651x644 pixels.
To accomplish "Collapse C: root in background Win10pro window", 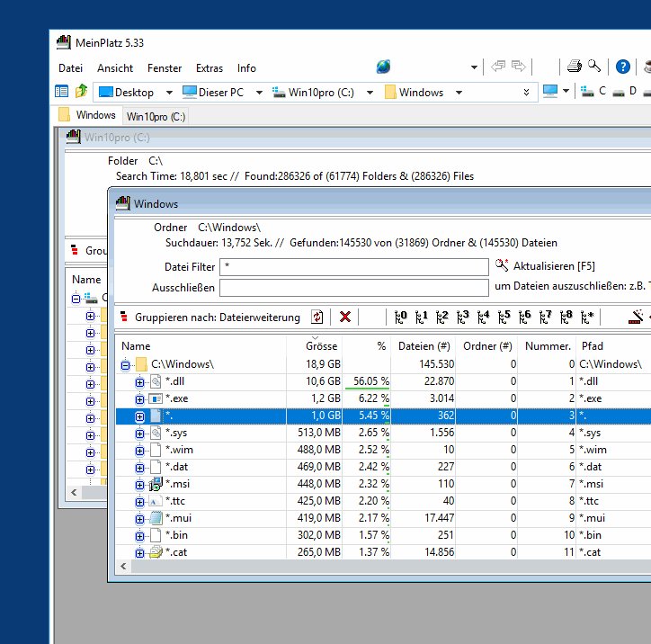I will click(76, 299).
